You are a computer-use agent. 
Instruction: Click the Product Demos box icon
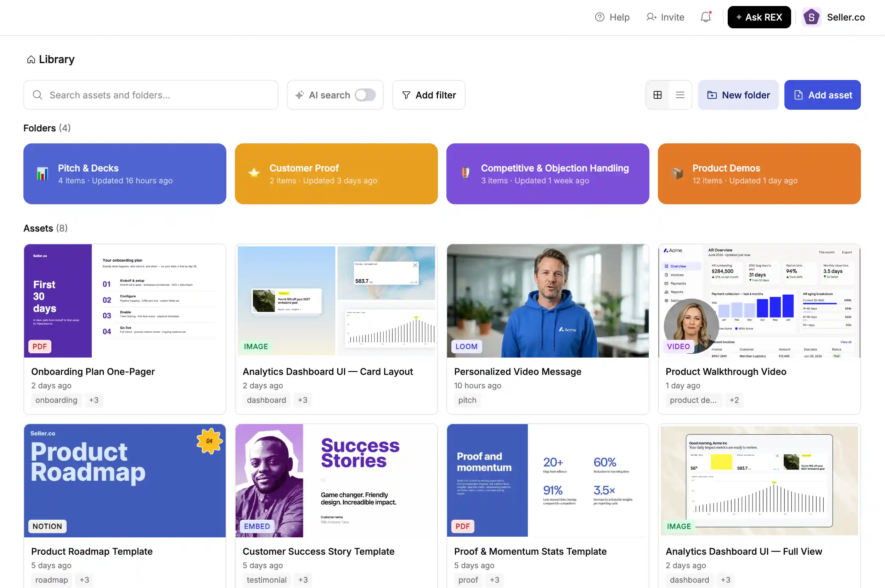677,173
